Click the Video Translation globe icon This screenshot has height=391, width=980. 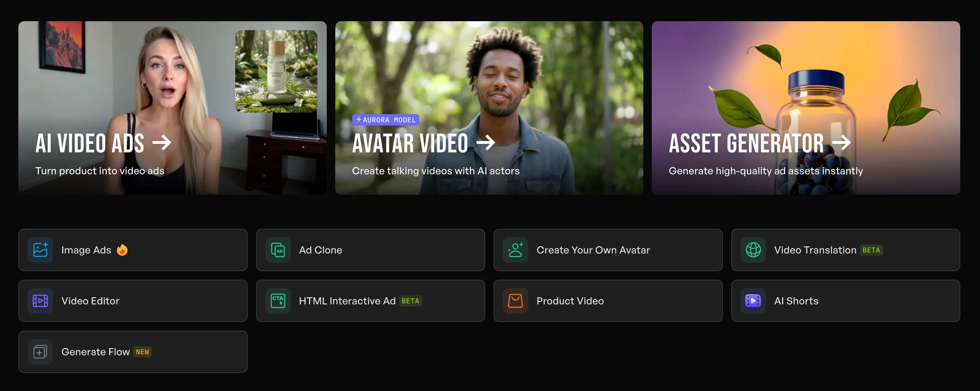753,250
